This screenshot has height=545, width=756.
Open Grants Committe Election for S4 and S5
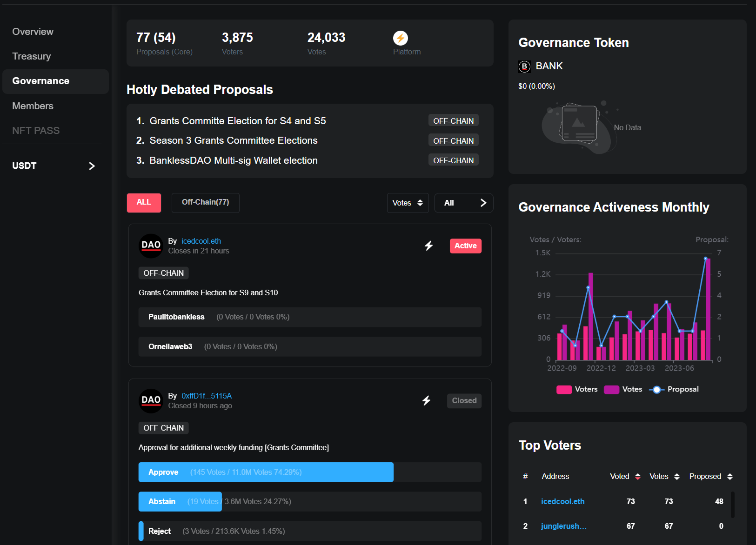pos(237,121)
